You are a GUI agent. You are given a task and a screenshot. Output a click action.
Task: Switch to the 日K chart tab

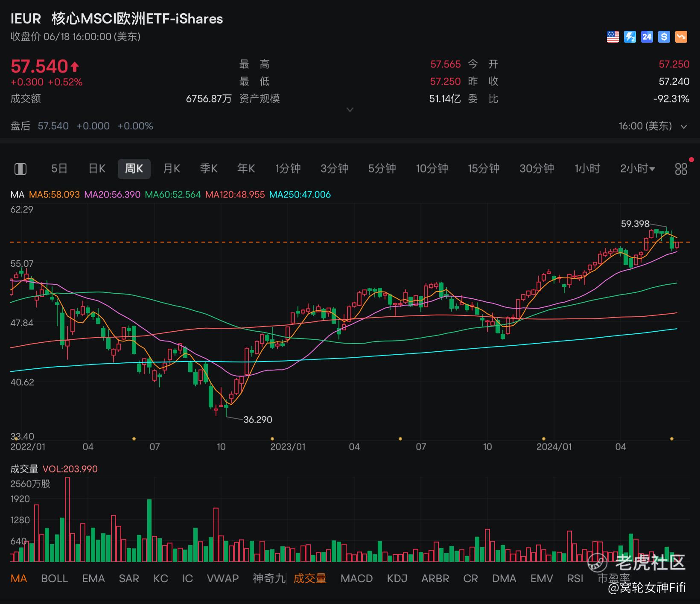pos(97,169)
